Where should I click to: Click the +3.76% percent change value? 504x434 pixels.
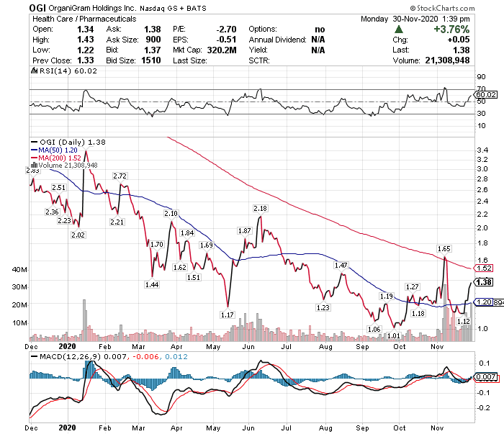click(x=451, y=30)
